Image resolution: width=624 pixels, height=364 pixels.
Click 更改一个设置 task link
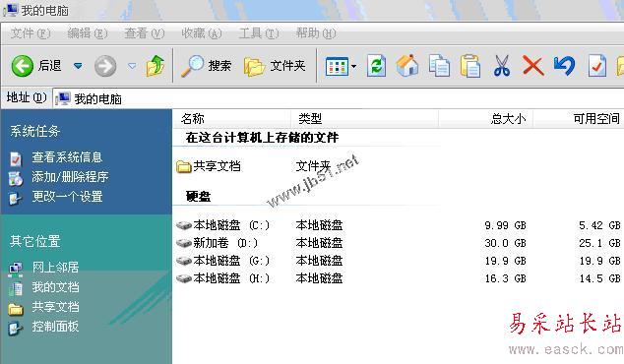pos(67,196)
